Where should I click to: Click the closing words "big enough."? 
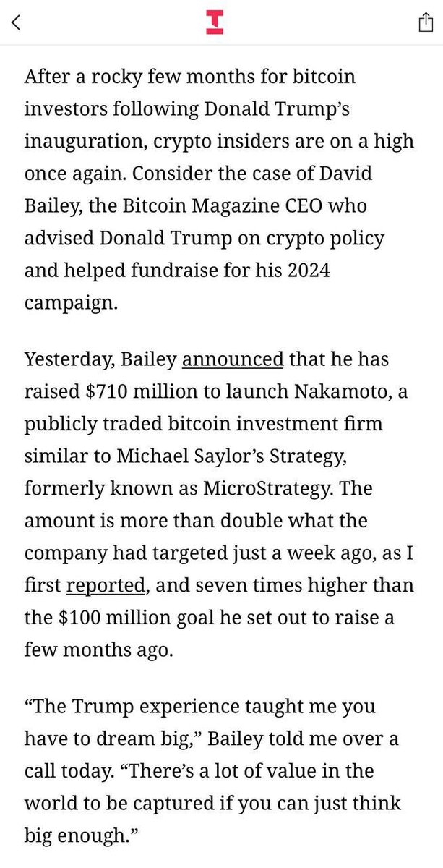tap(79, 836)
